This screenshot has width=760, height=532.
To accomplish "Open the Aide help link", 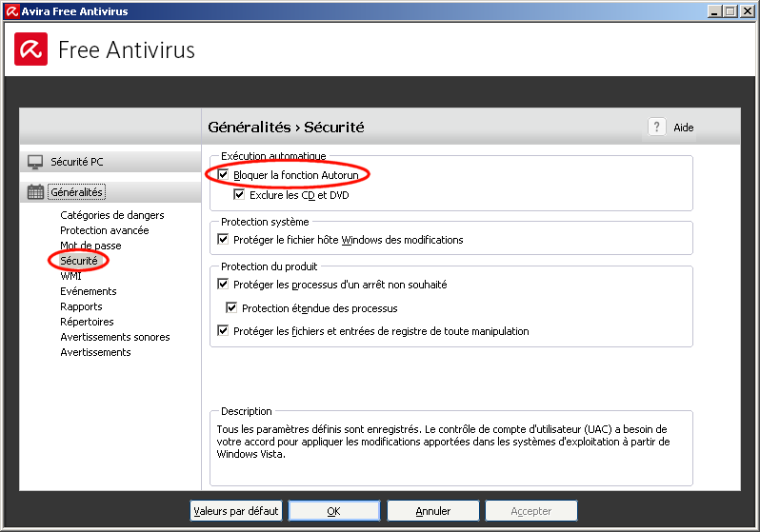I will [x=684, y=128].
